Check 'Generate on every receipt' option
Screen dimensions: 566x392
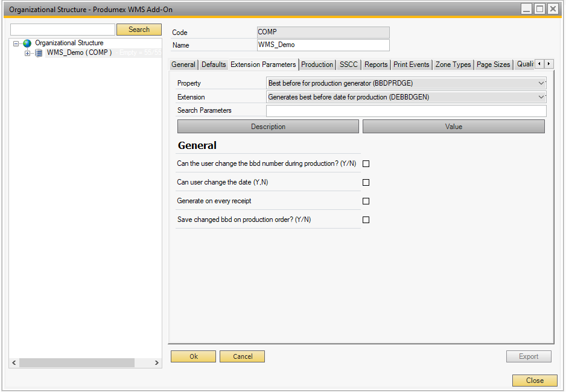click(x=366, y=201)
